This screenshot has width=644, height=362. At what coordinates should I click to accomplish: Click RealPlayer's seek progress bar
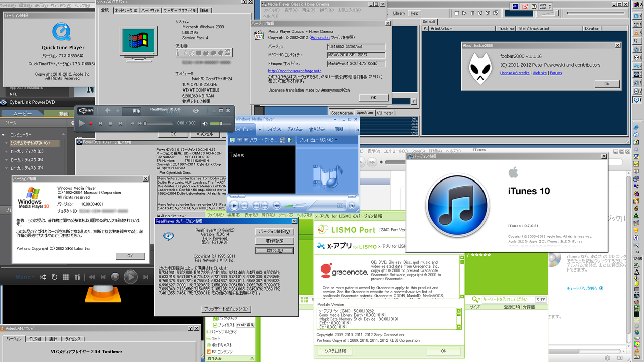tap(158, 123)
